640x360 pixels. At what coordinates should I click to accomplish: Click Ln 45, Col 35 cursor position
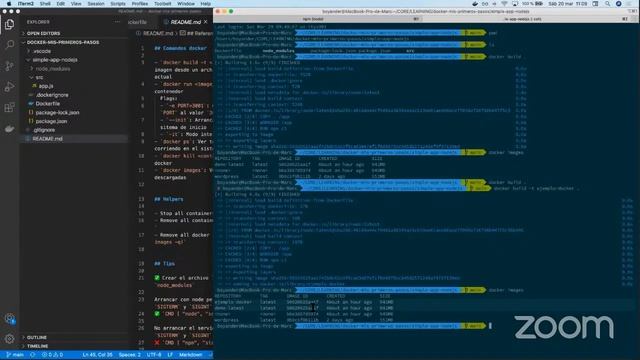98,355
